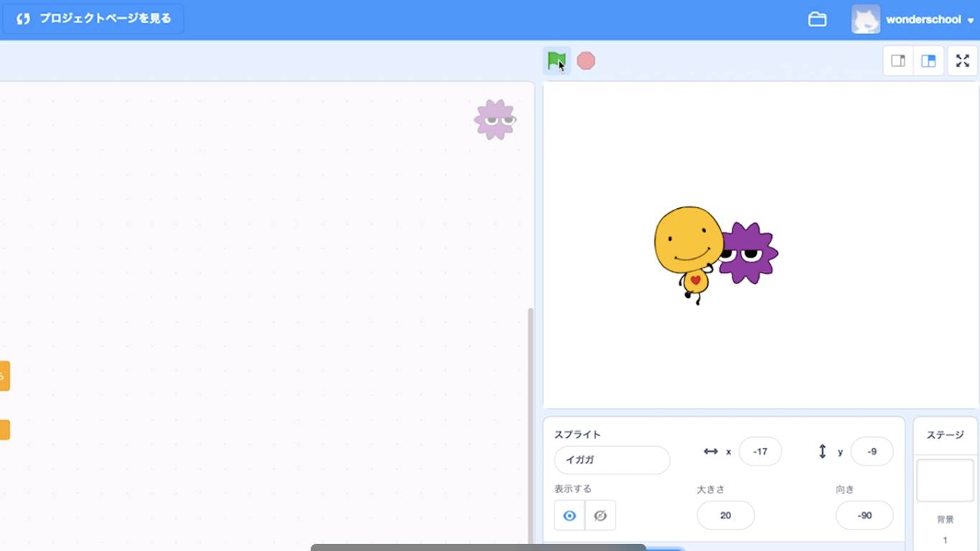Image resolution: width=980 pixels, height=551 pixels.
Task: Click the x position field
Action: point(760,451)
